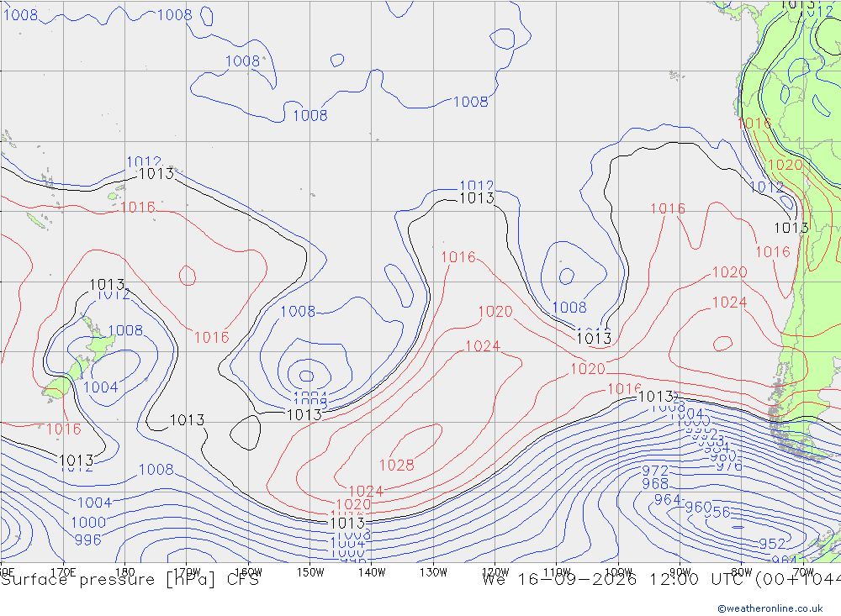Open the weatheronline.co.uk credit link
841x616 pixels.
pos(770,608)
